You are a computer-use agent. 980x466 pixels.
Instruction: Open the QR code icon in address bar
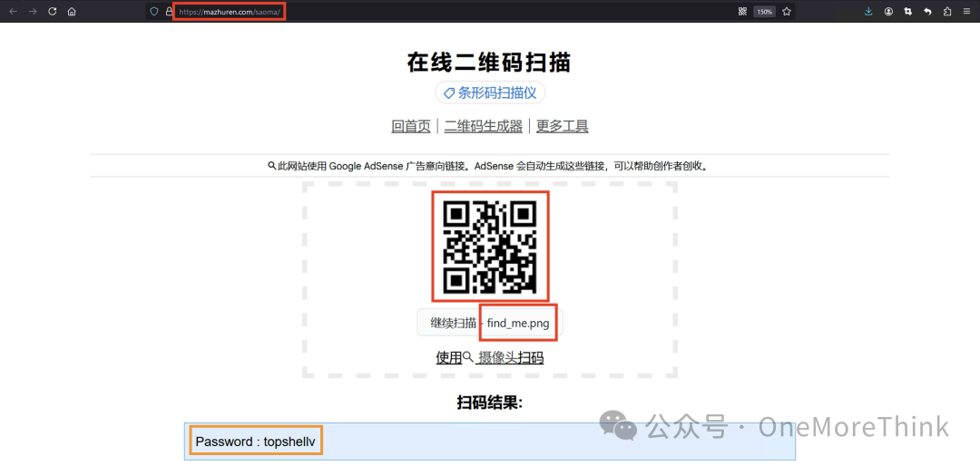pos(742,11)
